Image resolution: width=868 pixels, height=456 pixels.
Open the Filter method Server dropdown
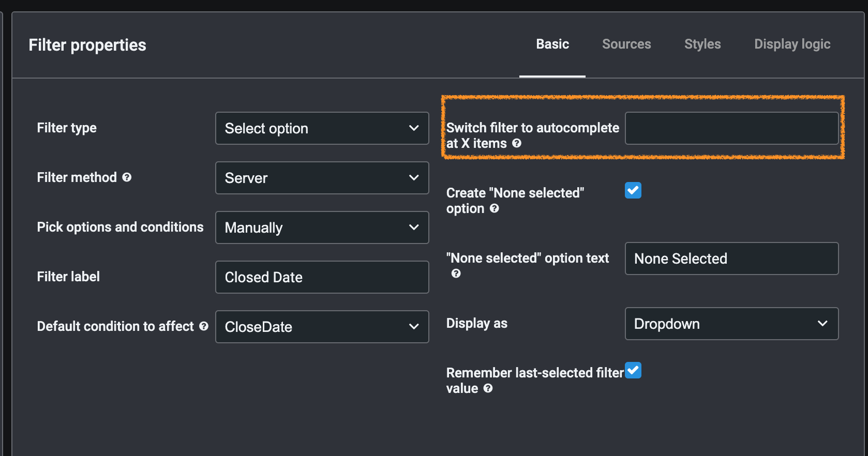click(322, 178)
